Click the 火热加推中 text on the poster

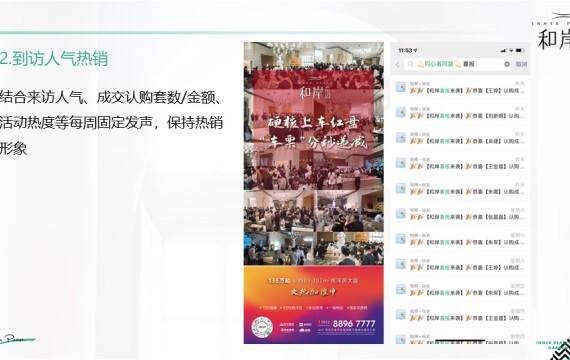coord(313,291)
